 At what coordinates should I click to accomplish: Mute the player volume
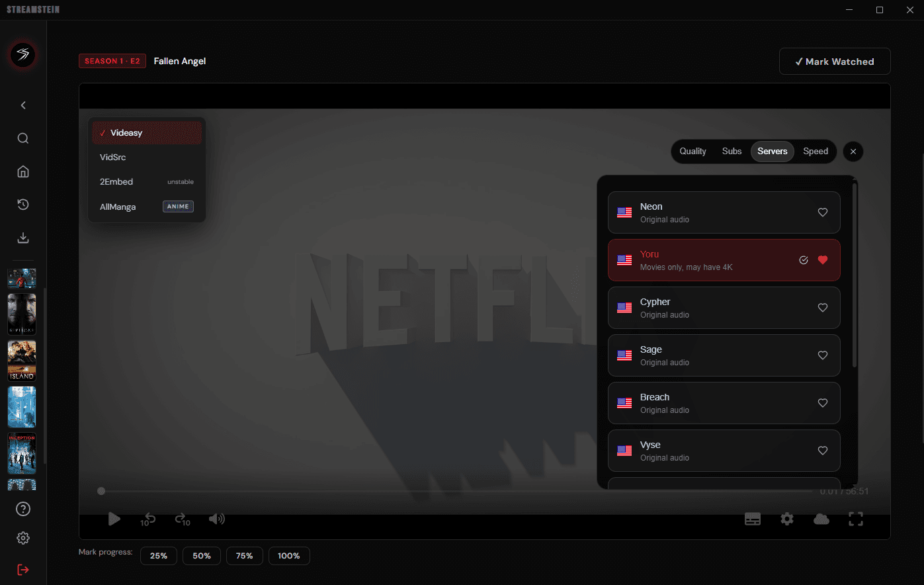[x=217, y=519]
